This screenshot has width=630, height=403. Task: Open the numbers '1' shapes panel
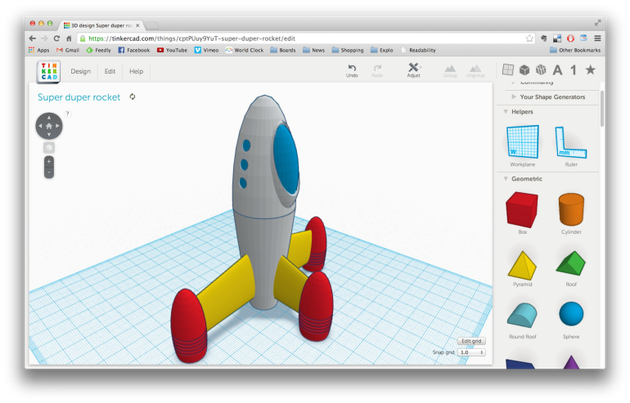click(573, 70)
